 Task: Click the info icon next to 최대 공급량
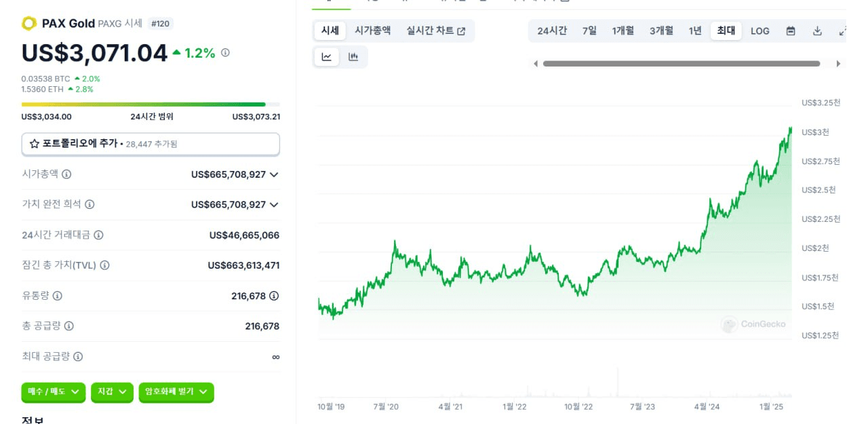(x=78, y=357)
